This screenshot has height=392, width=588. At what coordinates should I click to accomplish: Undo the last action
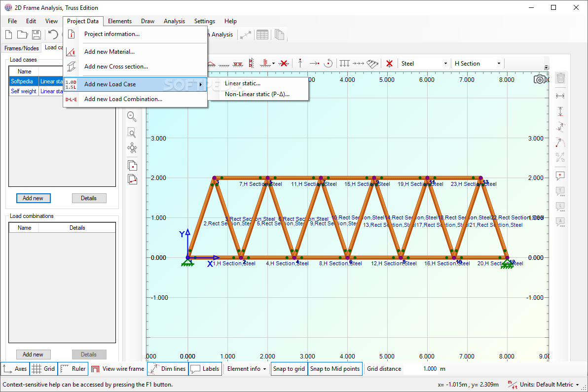point(53,35)
